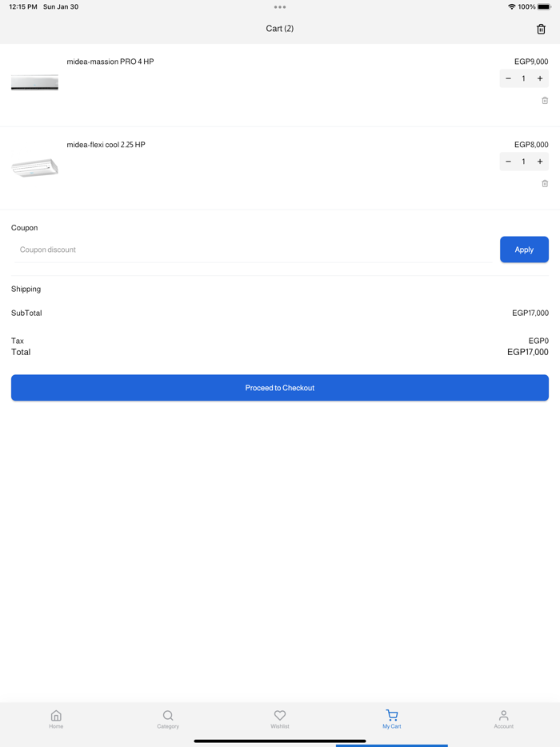Viewport: 560px width, 747px height.
Task: Select the My Cart icon
Action: point(392,716)
